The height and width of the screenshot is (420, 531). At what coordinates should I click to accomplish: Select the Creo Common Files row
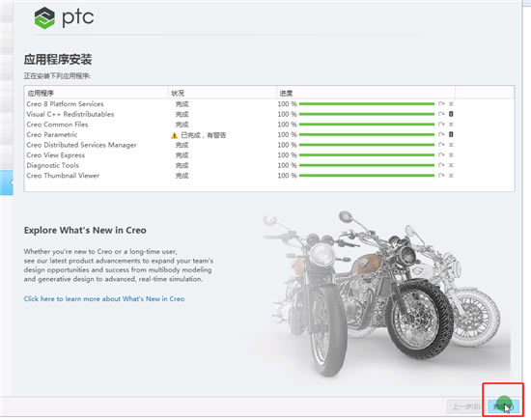(x=269, y=125)
